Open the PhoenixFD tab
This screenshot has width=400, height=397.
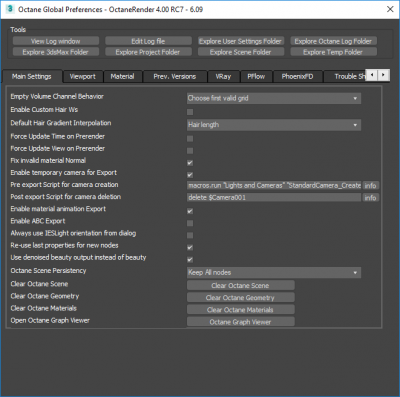297,77
